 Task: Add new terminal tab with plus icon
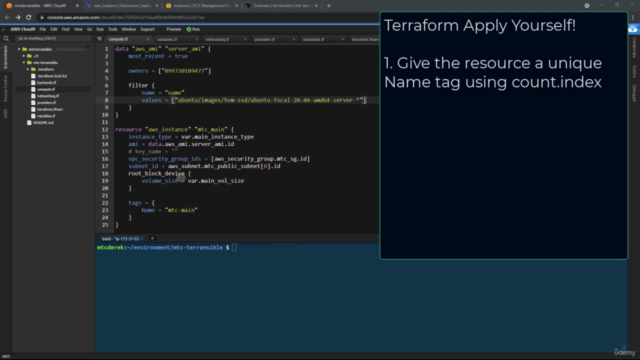[152, 238]
